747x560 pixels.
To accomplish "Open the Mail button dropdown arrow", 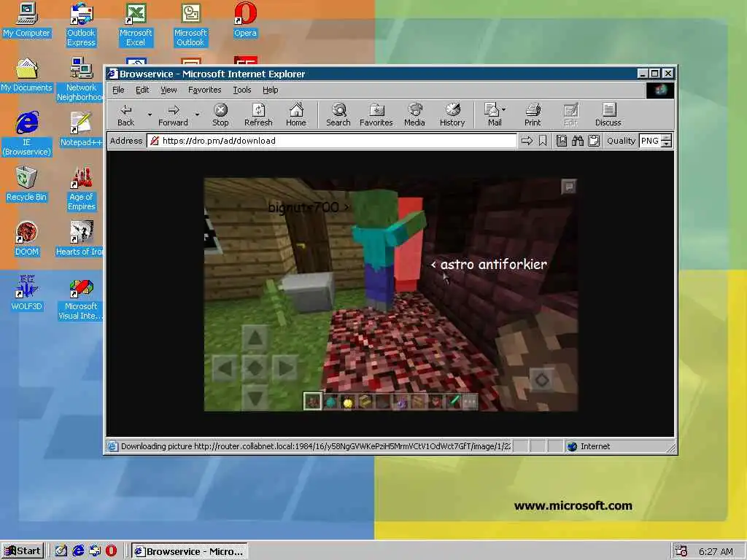I will pyautogui.click(x=504, y=109).
